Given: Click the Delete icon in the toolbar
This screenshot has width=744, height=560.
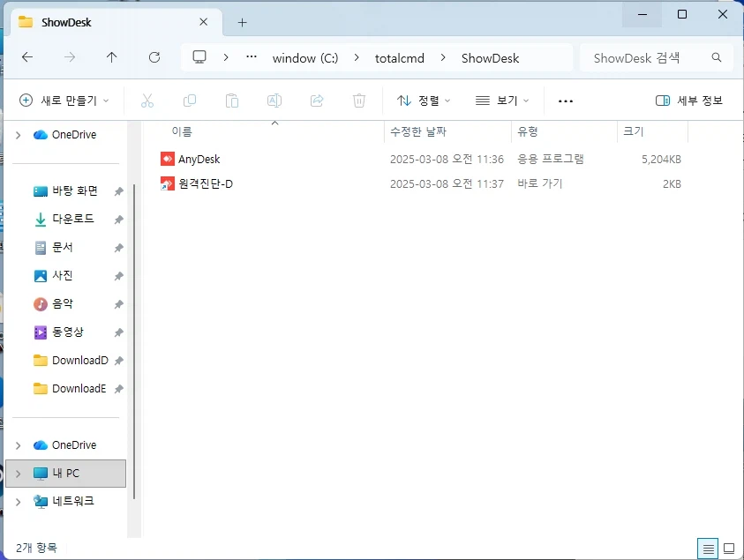Looking at the screenshot, I should [x=358, y=100].
